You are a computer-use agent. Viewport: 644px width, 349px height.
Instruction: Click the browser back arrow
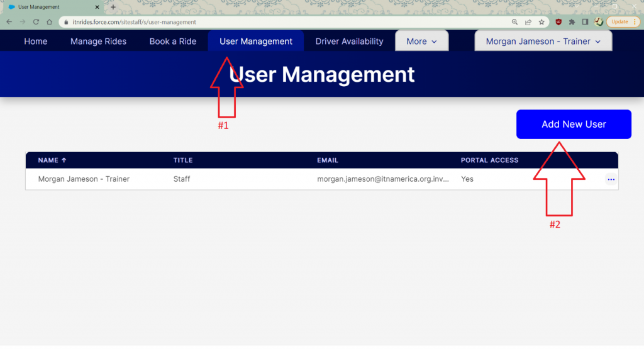(x=9, y=21)
